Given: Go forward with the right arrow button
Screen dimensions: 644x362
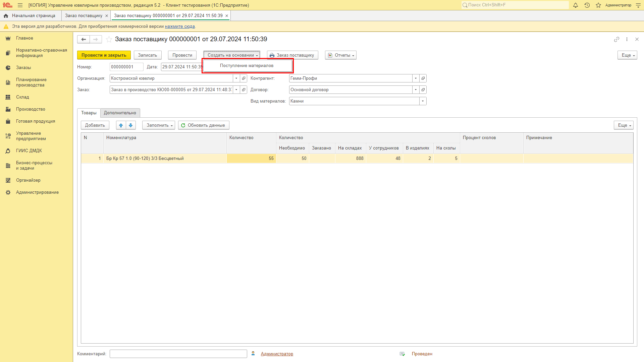Looking at the screenshot, I should [96, 39].
